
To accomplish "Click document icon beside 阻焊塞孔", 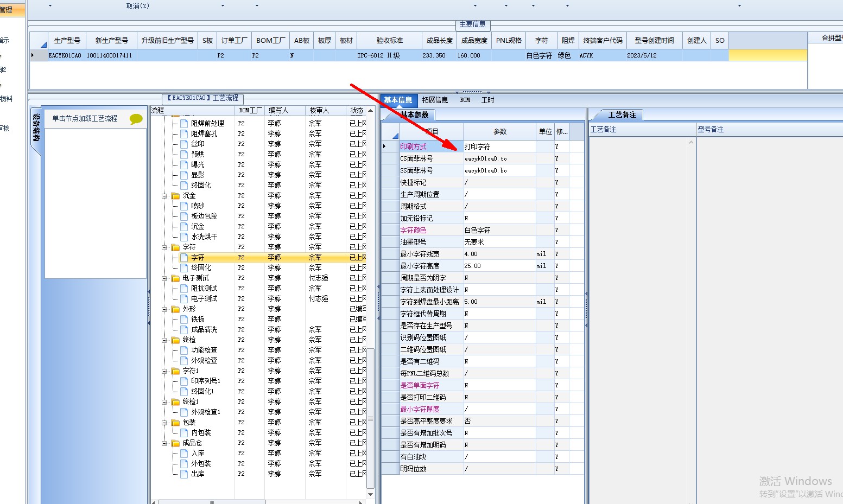I will pyautogui.click(x=184, y=134).
